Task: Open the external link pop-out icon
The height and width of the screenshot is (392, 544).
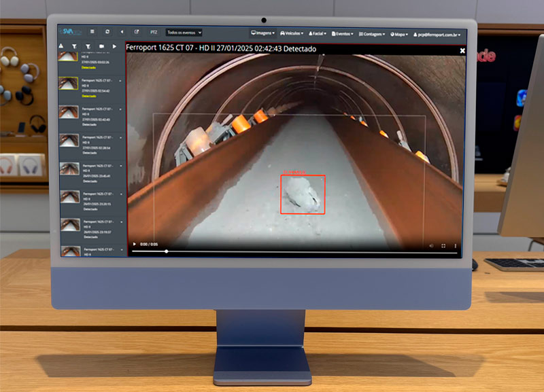Action: (x=137, y=32)
